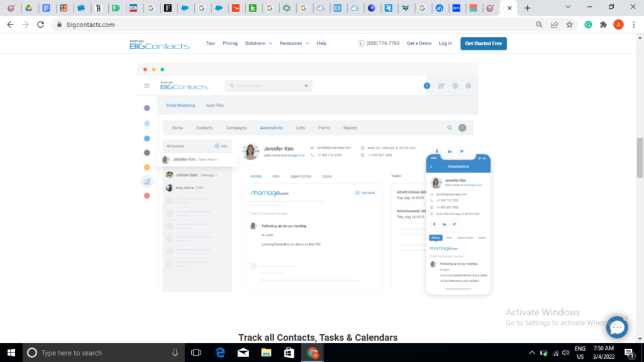Switch to the black F favicon tab

pos(168,8)
